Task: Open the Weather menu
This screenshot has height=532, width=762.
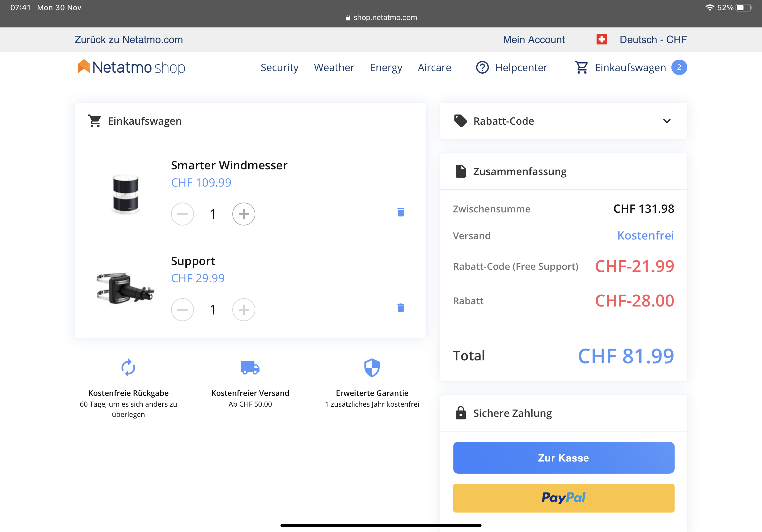Action: click(334, 67)
